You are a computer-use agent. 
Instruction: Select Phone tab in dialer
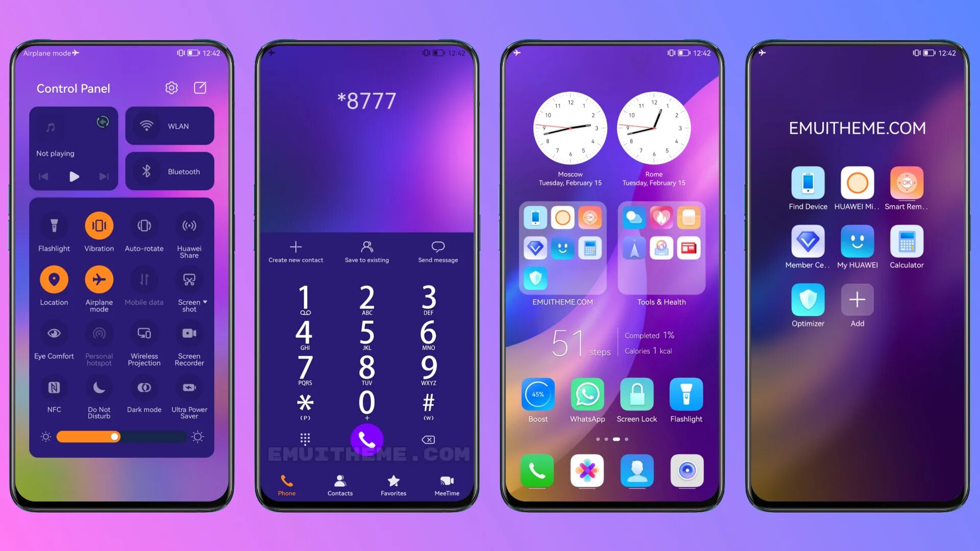tap(286, 484)
